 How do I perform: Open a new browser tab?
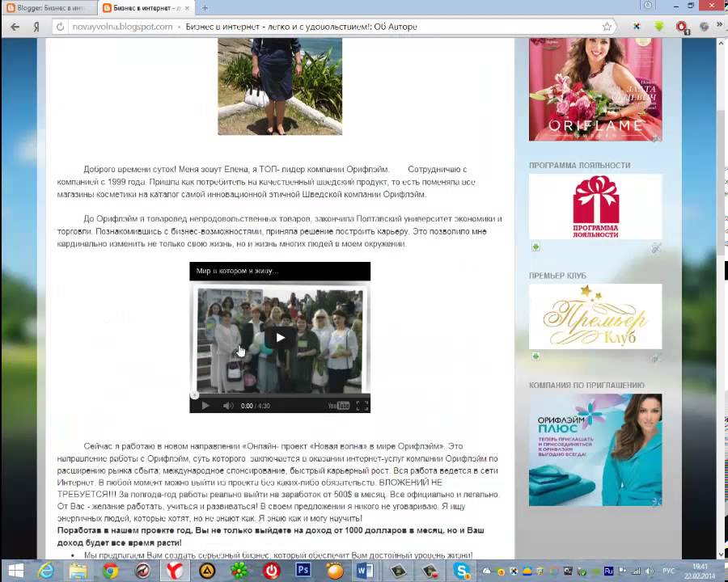(x=205, y=8)
